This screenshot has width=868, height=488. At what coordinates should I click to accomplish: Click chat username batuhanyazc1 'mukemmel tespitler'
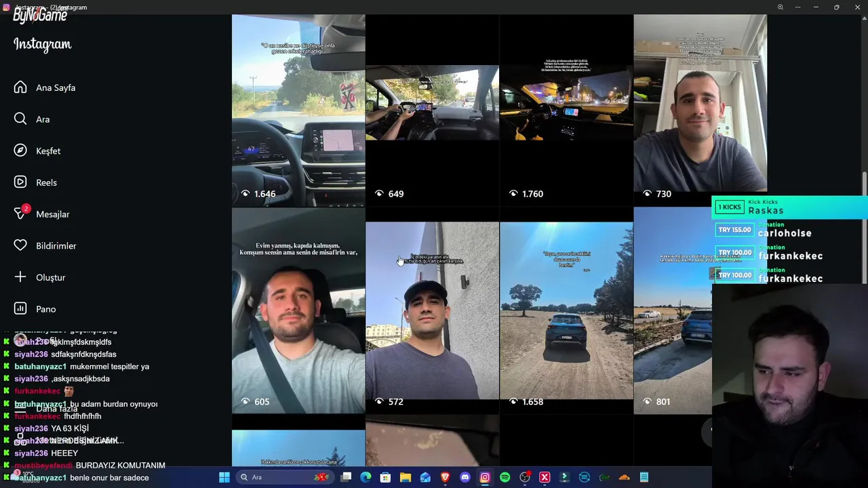click(x=41, y=367)
